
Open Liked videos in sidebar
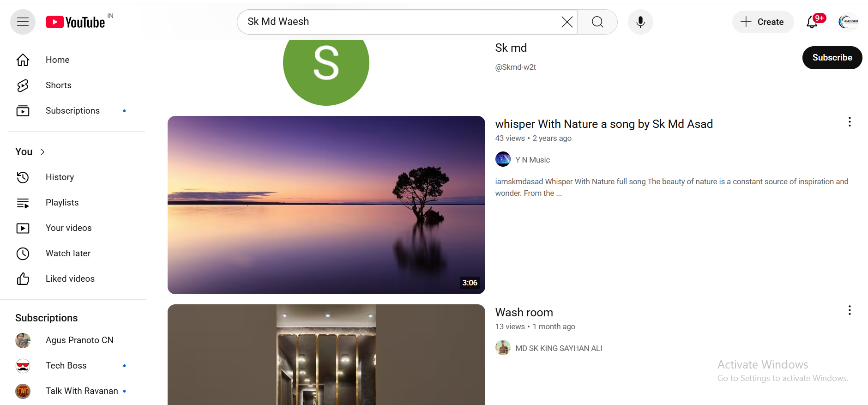click(x=70, y=279)
